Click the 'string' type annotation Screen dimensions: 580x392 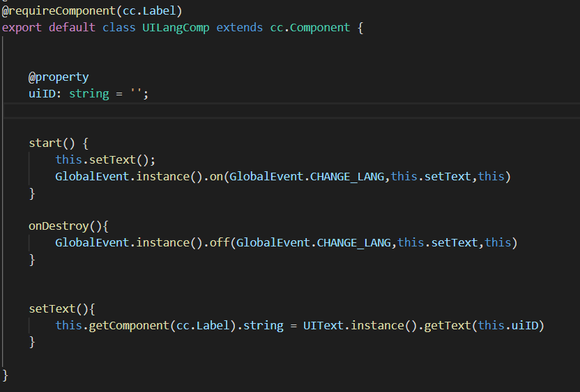point(89,94)
